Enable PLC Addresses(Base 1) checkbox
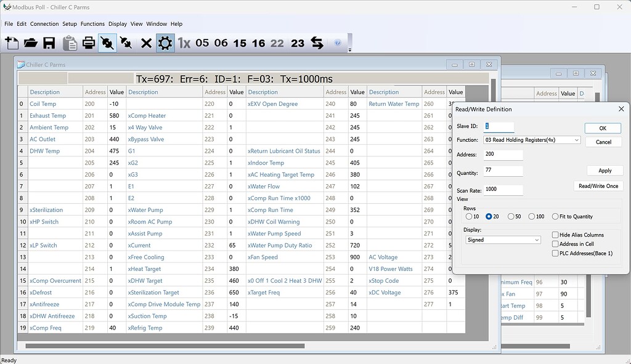 pyautogui.click(x=555, y=253)
